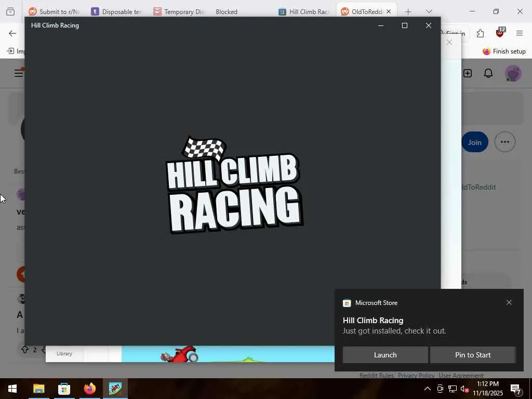
Task: Open Reddit create post icon
Action: point(468,73)
